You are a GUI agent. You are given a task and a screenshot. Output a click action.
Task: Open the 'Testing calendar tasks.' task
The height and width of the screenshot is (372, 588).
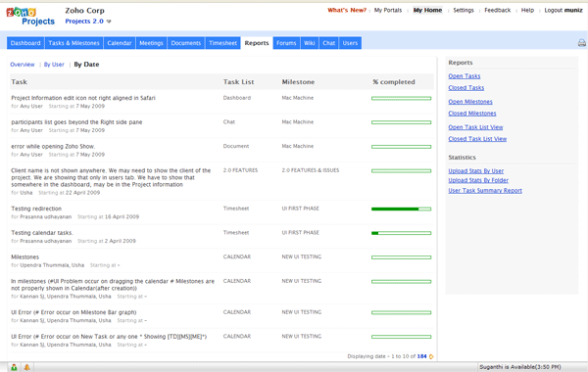coord(42,233)
